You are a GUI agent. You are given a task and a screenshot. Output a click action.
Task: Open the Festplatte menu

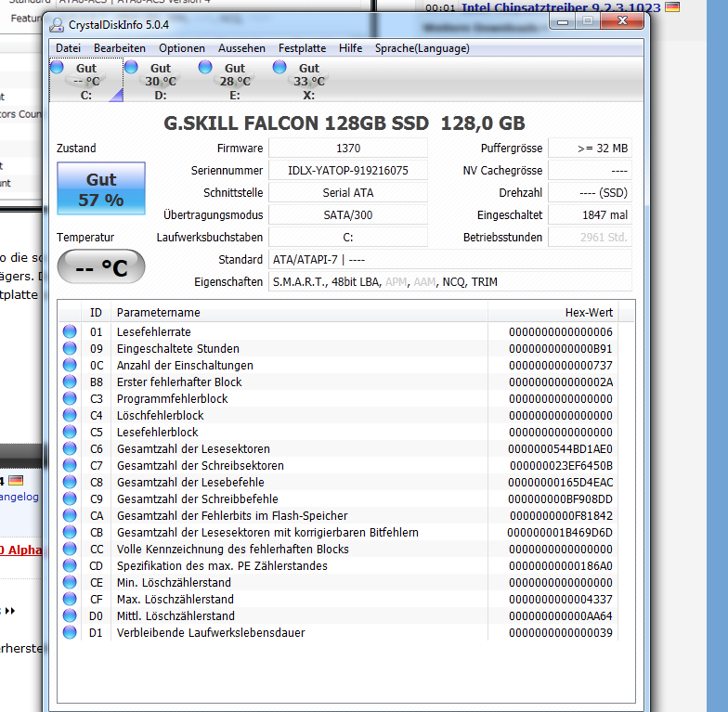pyautogui.click(x=302, y=48)
